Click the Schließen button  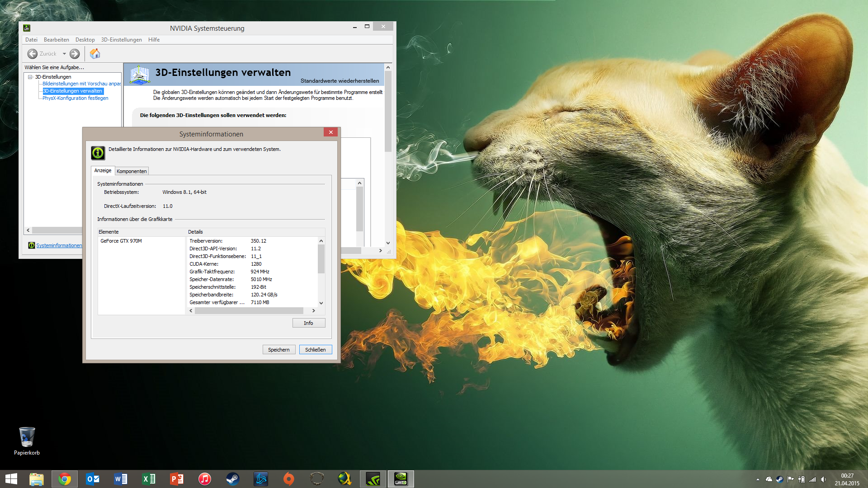pyautogui.click(x=315, y=350)
